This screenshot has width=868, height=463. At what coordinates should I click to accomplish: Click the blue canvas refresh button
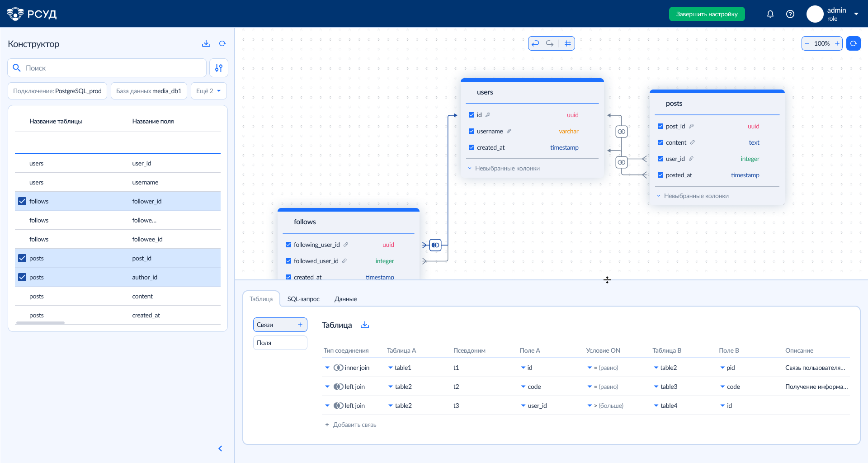click(x=853, y=43)
